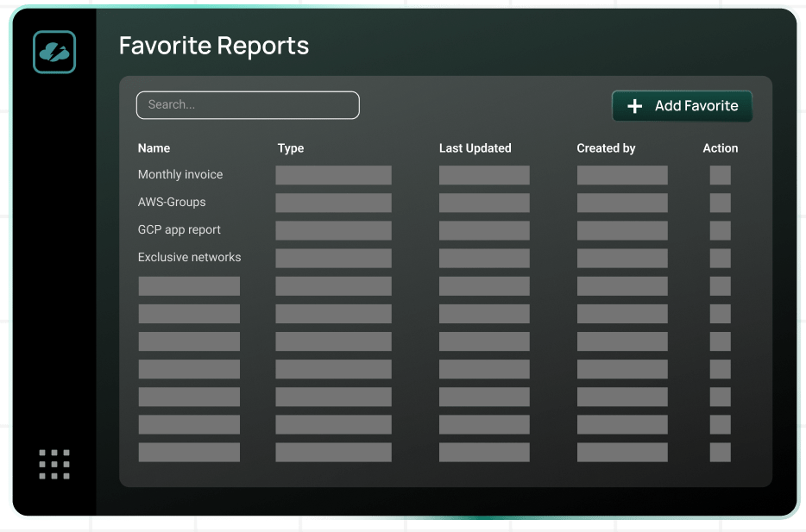
Task: Click the Last Updated bar for Monthly invoice
Action: point(484,174)
